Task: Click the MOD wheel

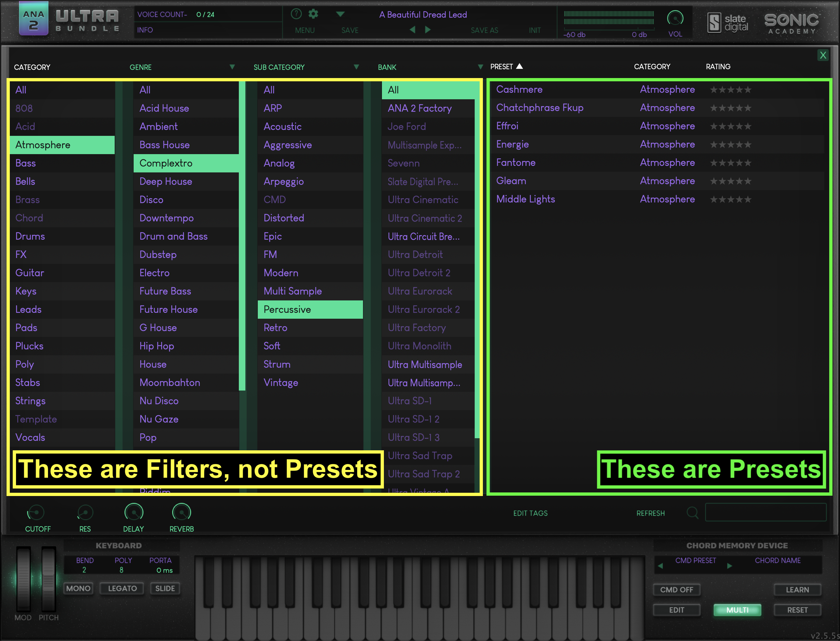Action: tap(23, 579)
